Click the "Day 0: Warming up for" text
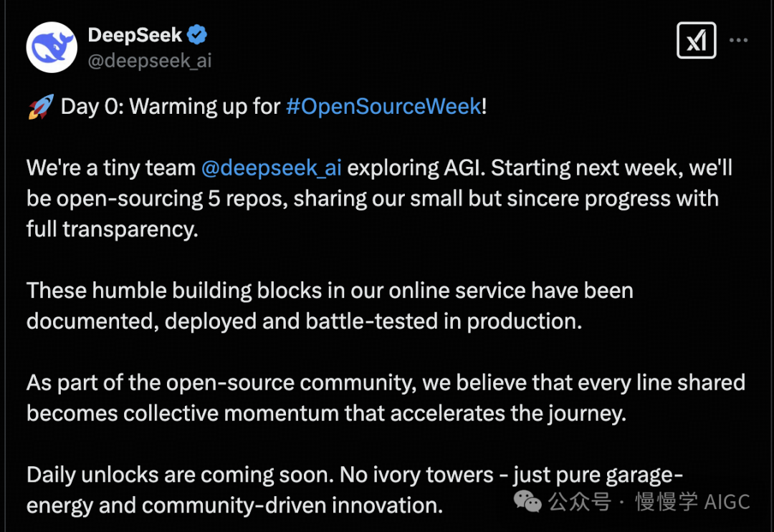Screen dimensions: 774x532 point(171,107)
